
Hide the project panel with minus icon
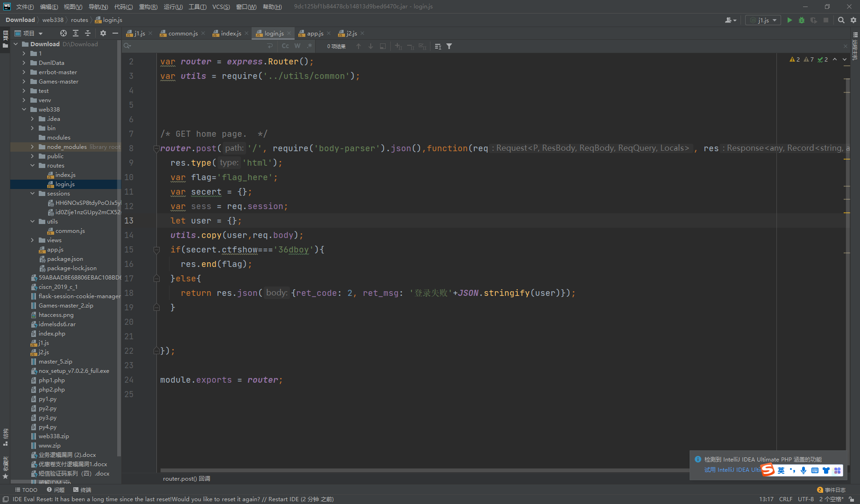(x=115, y=33)
